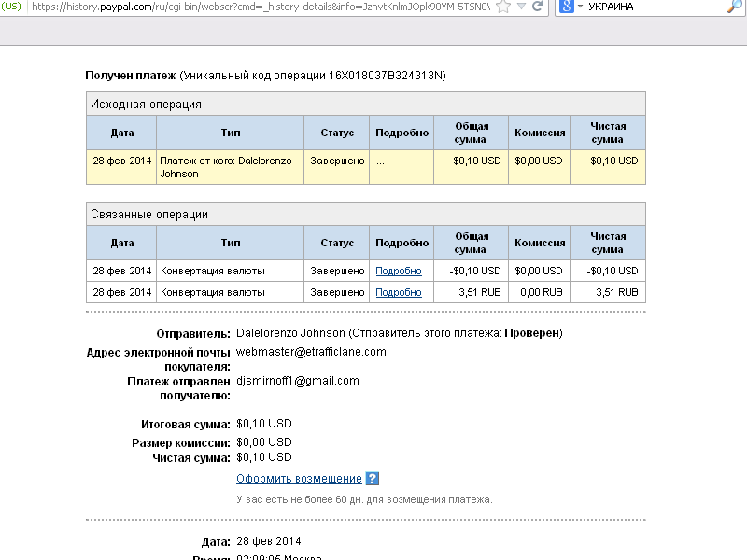This screenshot has width=747, height=560.
Task: Click 'Подробно' column header in related operations
Action: tap(402, 243)
